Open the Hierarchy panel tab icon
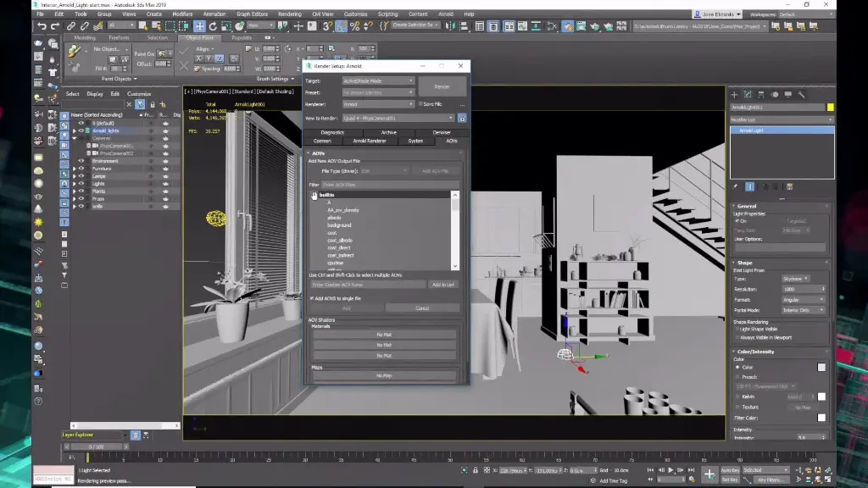 pos(761,95)
